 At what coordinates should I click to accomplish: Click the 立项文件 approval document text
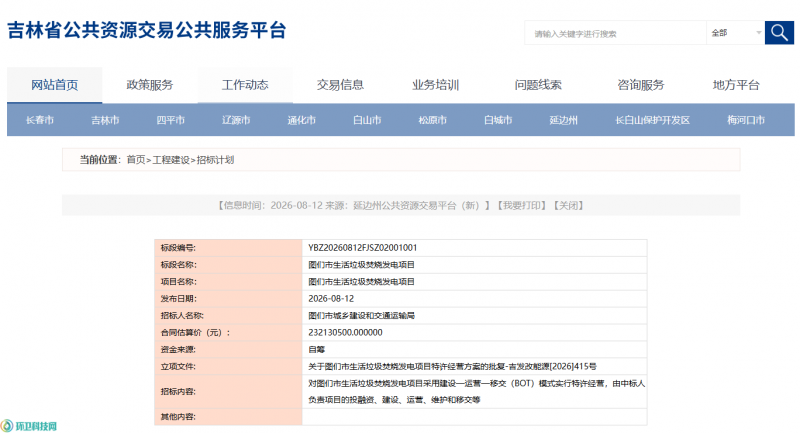[453, 366]
